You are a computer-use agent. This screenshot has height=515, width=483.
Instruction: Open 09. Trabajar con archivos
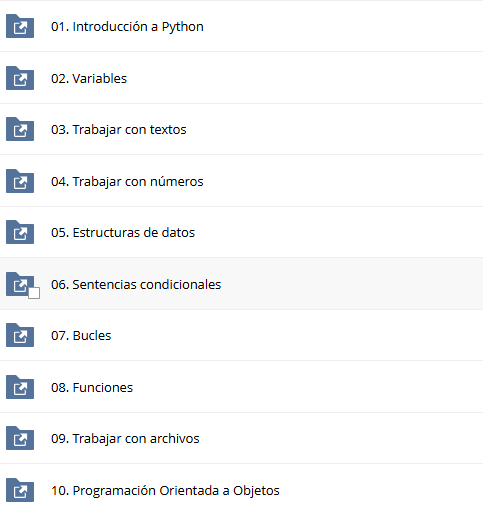(125, 439)
